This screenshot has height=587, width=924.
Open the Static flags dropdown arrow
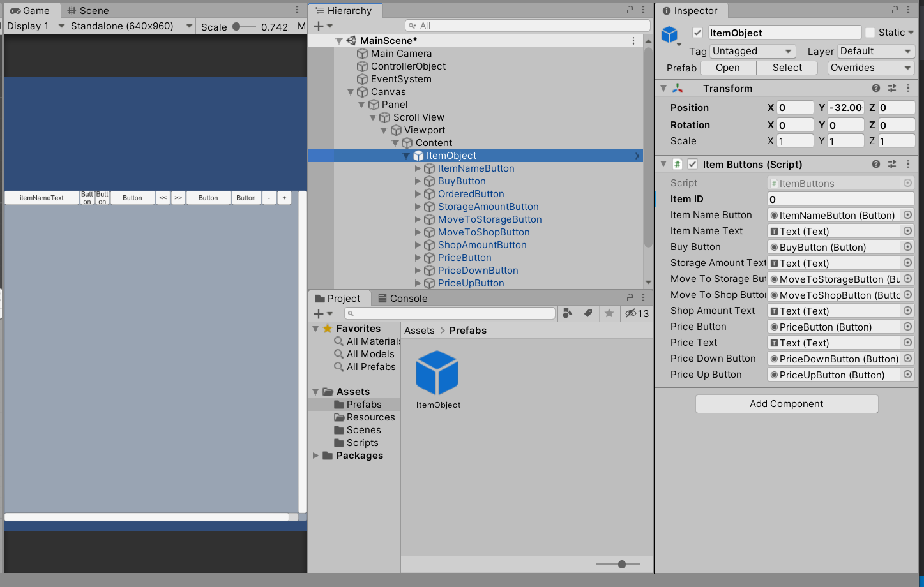coord(911,33)
